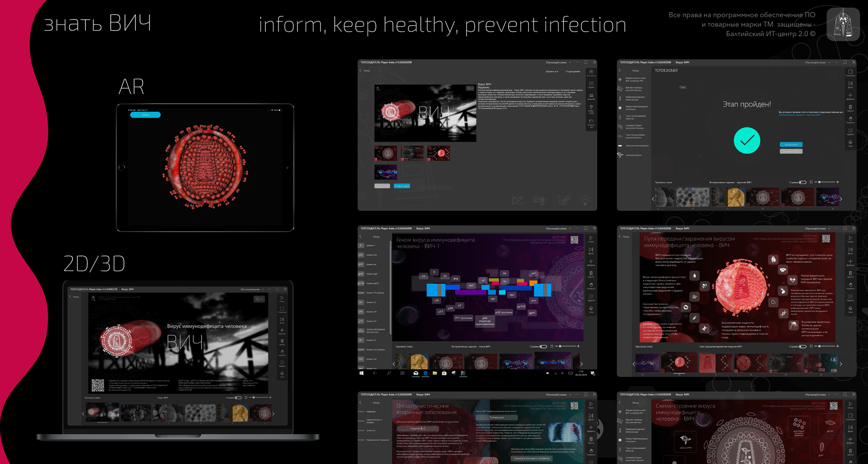Viewport: 868px width, 464px height.
Task: Select Управлять hand icon in Этап пройден window
Action: pos(850,119)
